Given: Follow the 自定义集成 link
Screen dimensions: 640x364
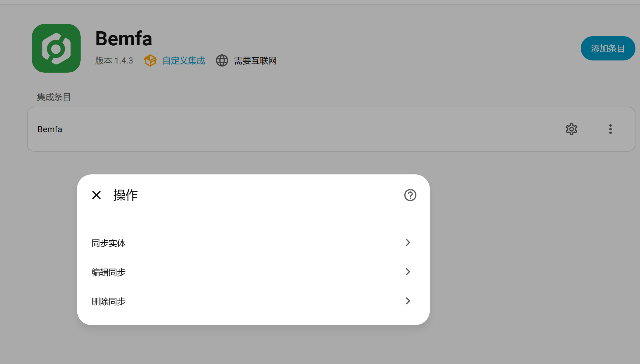Looking at the screenshot, I should (x=184, y=60).
